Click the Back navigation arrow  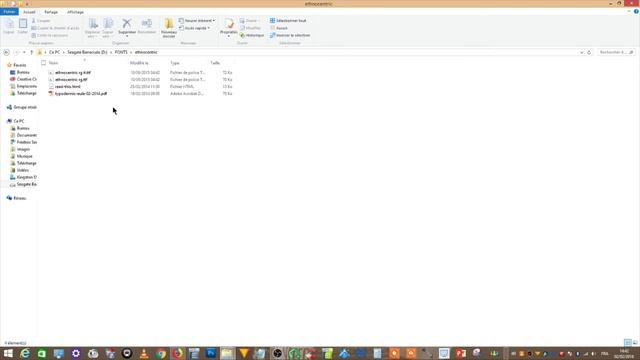click(x=7, y=52)
